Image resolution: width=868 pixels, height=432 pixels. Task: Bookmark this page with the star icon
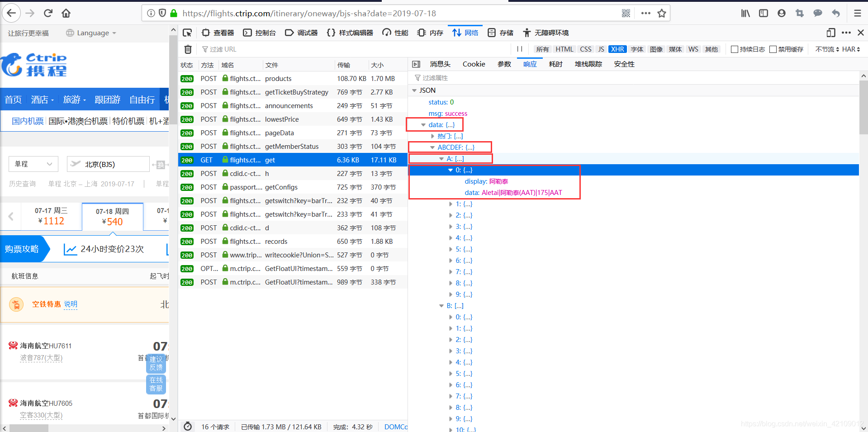tap(662, 13)
